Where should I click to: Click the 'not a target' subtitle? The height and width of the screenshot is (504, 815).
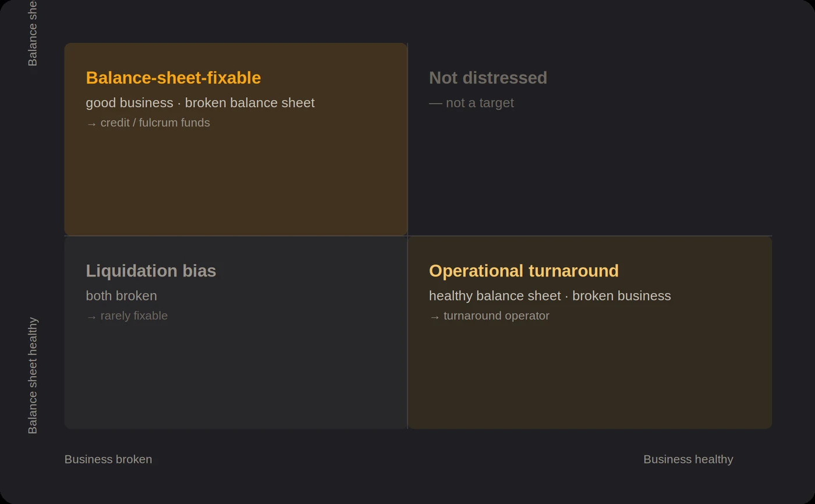[480, 103]
